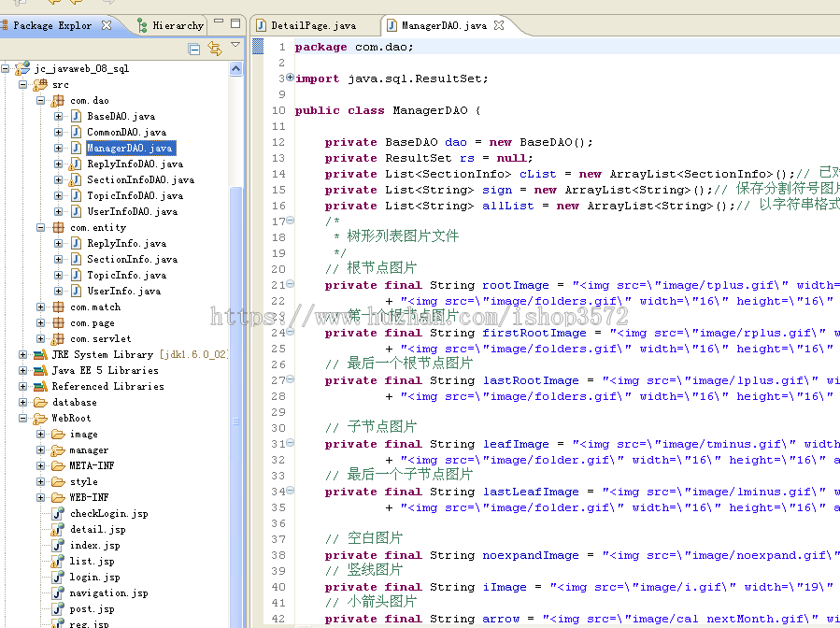
Task: Collapse the leafImage declaration at line 31
Action: point(290,443)
